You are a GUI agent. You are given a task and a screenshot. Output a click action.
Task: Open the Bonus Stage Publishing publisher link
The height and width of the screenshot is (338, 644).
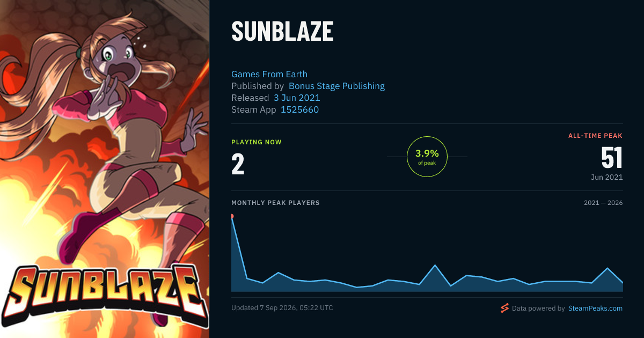tap(336, 86)
